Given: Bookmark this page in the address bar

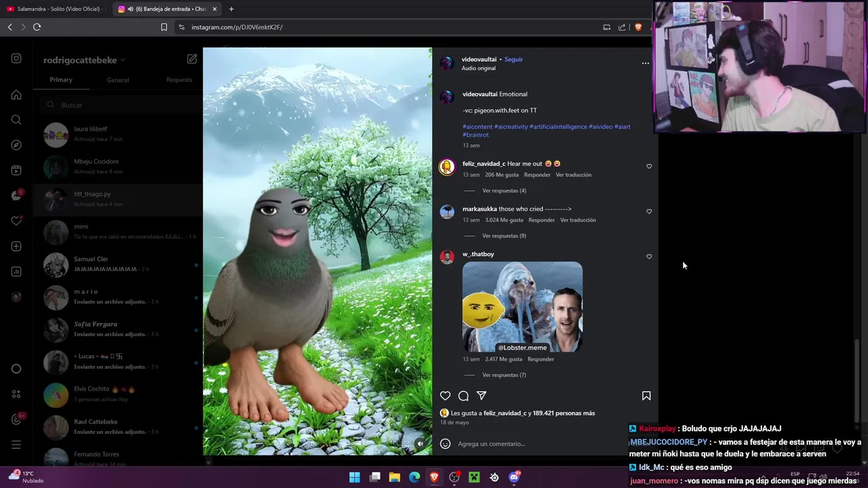Looking at the screenshot, I should (164, 27).
